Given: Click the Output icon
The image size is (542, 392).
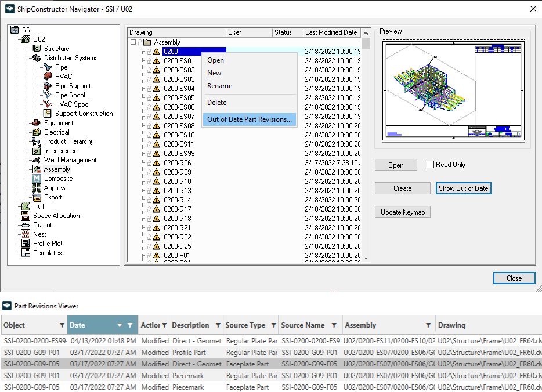Looking at the screenshot, I should (26, 225).
